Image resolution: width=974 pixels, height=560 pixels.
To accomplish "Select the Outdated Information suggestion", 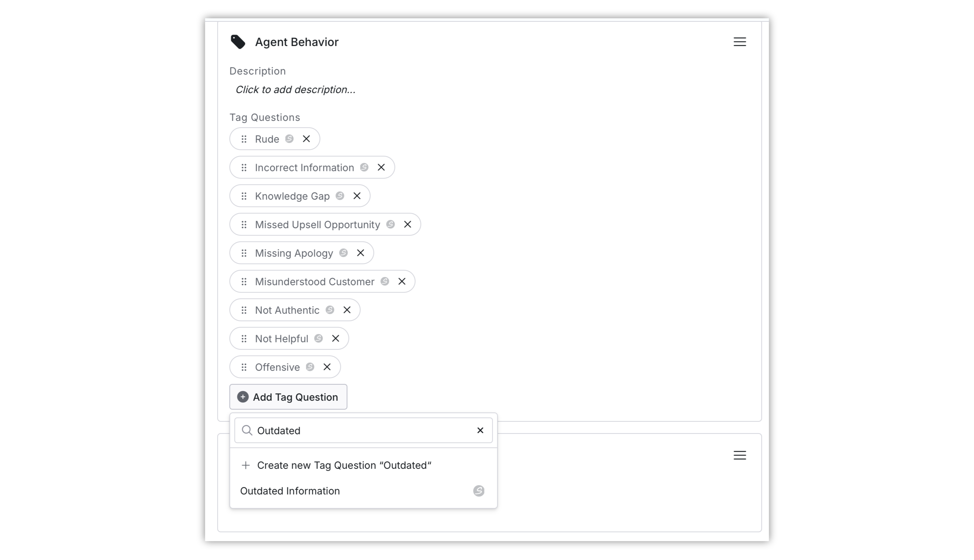I will pyautogui.click(x=363, y=491).
